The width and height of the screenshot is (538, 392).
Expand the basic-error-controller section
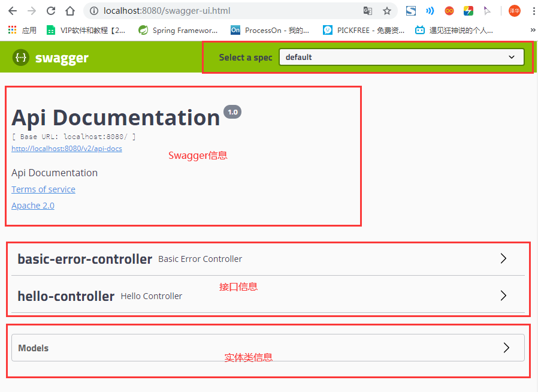[268, 259]
